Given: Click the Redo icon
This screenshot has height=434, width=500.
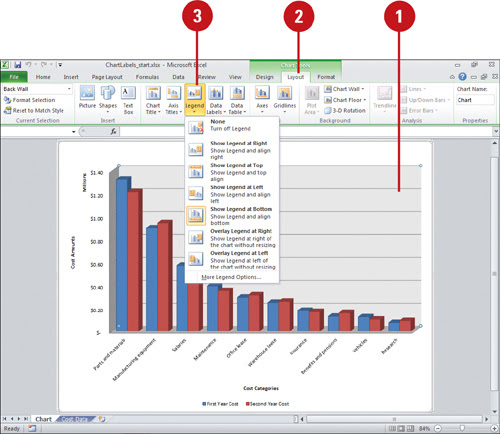Looking at the screenshot, I should coord(44,65).
